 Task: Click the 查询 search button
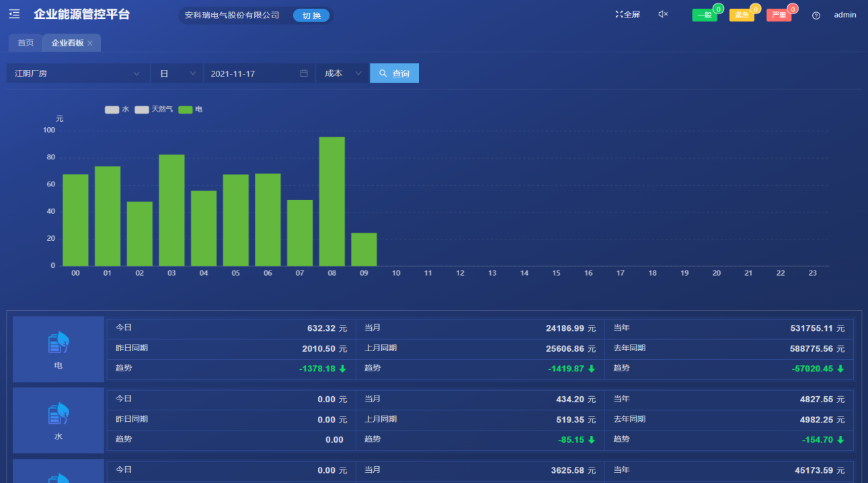[x=394, y=73]
